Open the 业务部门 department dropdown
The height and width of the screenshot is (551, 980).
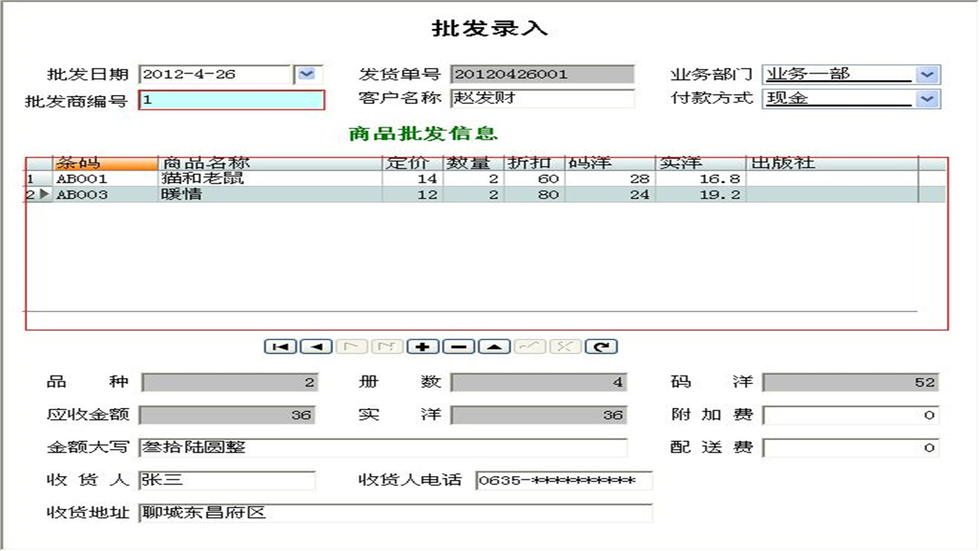click(929, 73)
